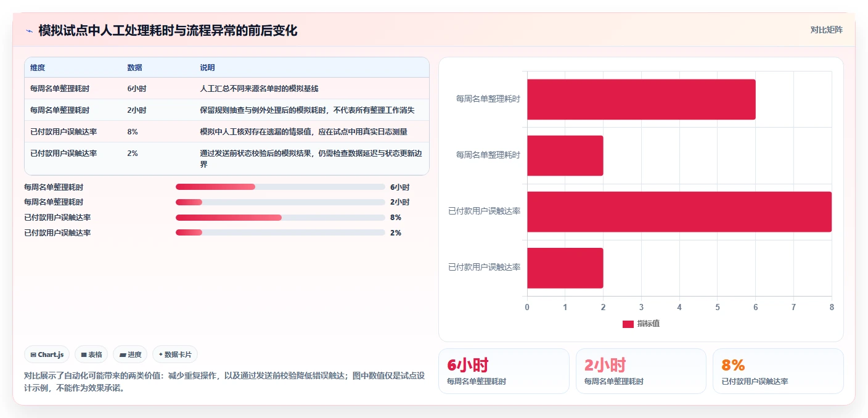This screenshot has width=868, height=418.
Task: Open the Chart.js chip
Action: [47, 354]
